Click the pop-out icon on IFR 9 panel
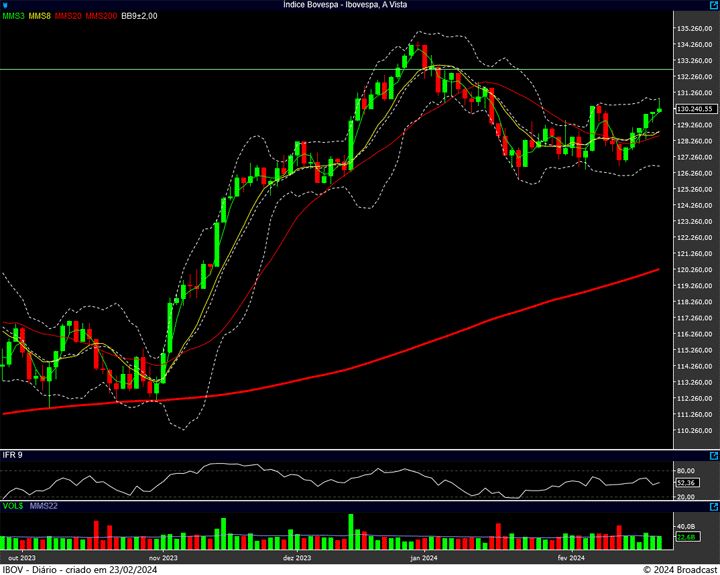 [x=711, y=455]
